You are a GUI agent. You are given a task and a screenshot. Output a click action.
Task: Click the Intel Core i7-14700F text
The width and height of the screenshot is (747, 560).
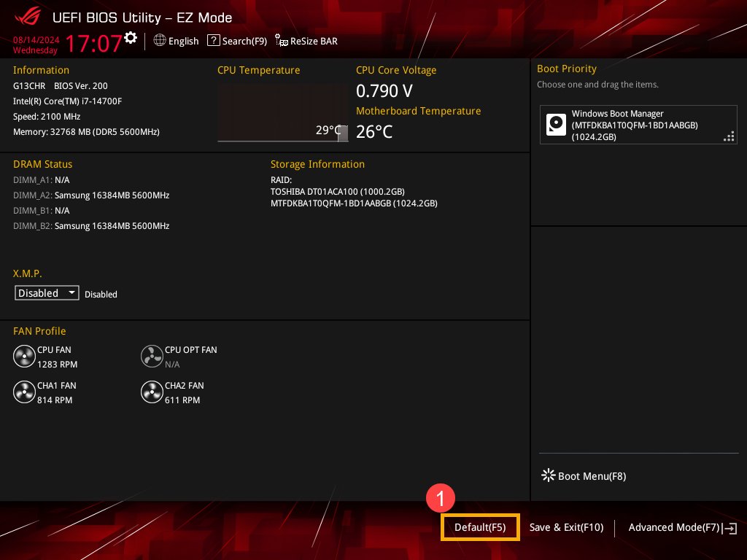click(x=67, y=101)
